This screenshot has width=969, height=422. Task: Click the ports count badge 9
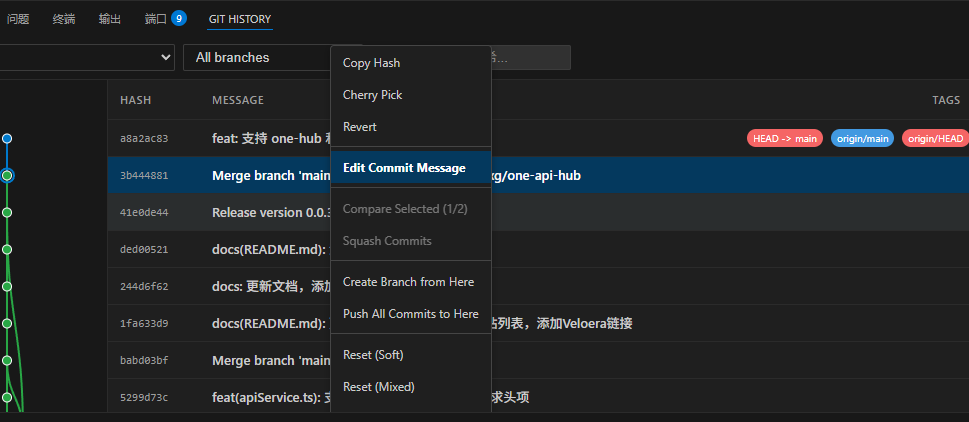pos(179,19)
